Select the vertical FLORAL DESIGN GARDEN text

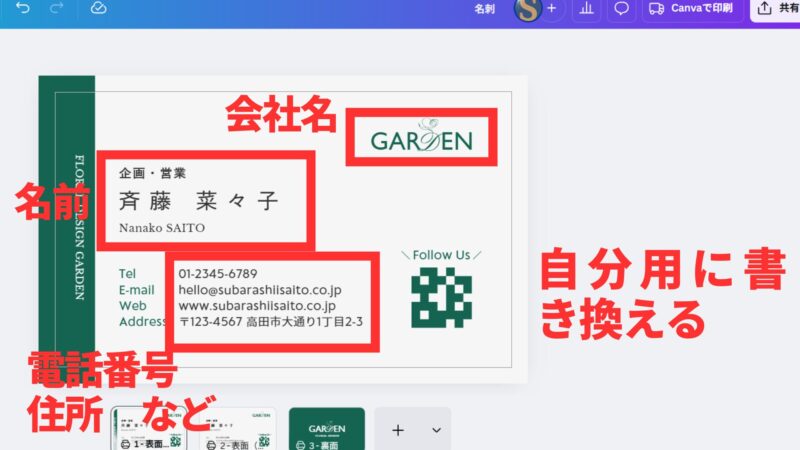point(80,227)
